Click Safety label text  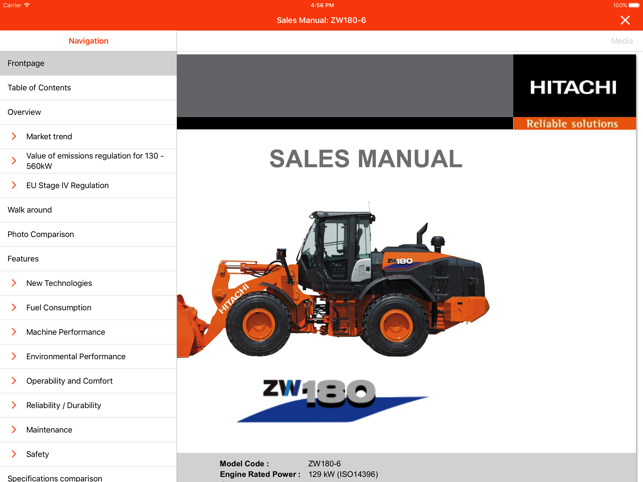(37, 454)
